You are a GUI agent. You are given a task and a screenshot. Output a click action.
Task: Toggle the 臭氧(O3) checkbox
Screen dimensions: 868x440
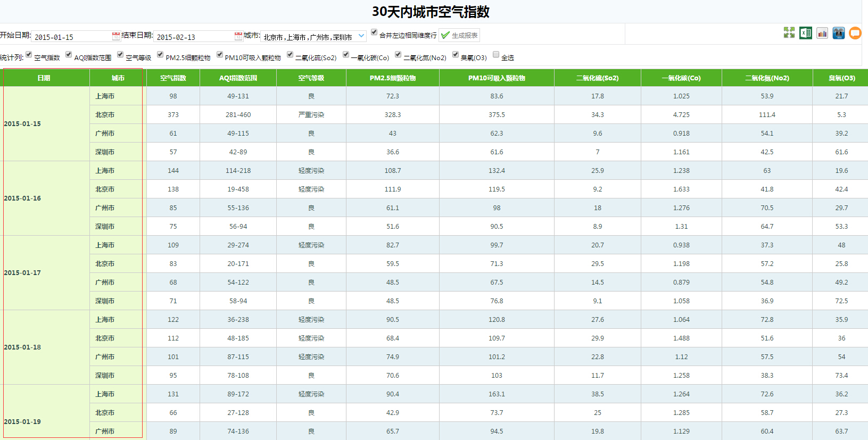click(456, 54)
